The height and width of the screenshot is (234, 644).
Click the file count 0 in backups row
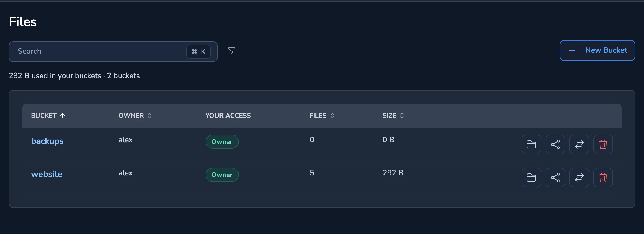pos(312,140)
